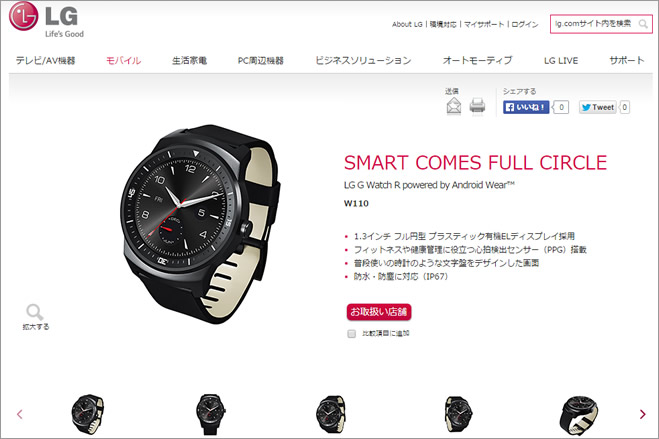The width and height of the screenshot is (659, 439).
Task: Show next thumbnails with the right arrow
Action: (x=642, y=414)
